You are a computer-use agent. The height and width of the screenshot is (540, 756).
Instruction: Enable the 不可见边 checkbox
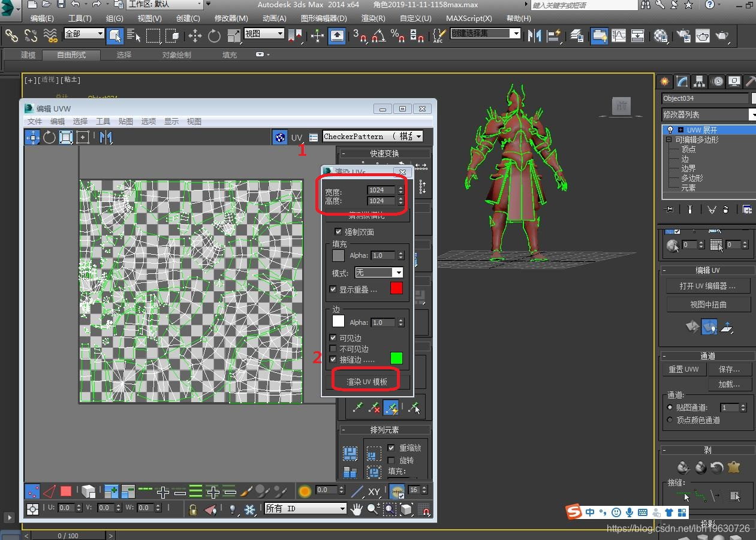coord(334,349)
